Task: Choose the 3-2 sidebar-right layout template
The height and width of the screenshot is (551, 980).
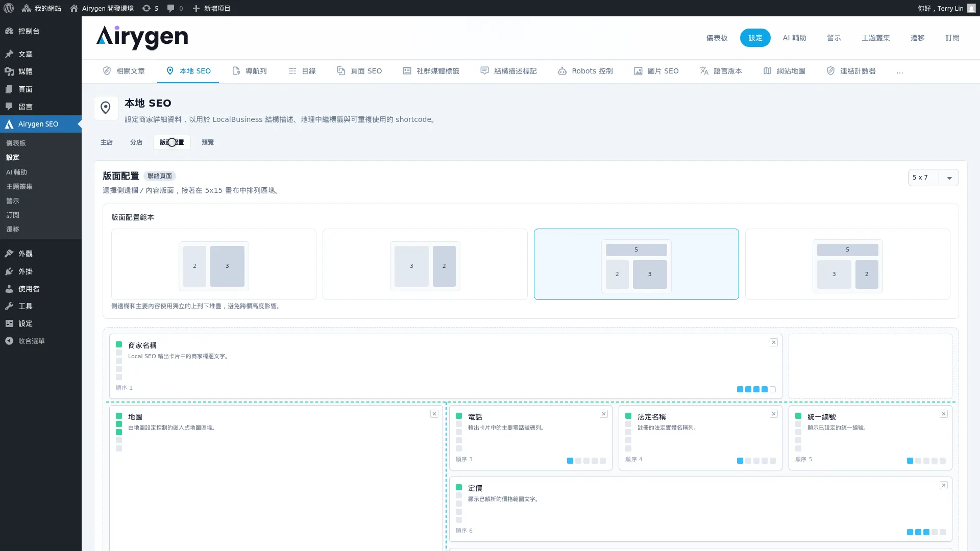Action: [x=425, y=264]
